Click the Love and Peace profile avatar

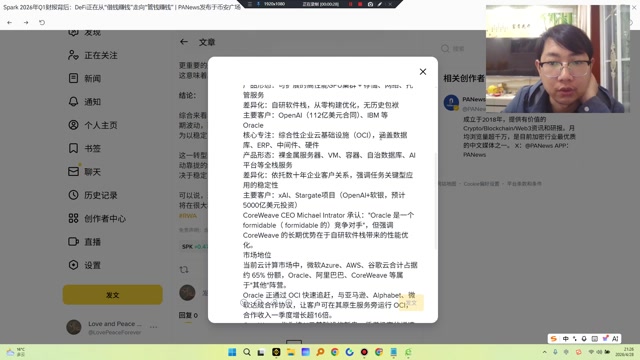coord(74,327)
